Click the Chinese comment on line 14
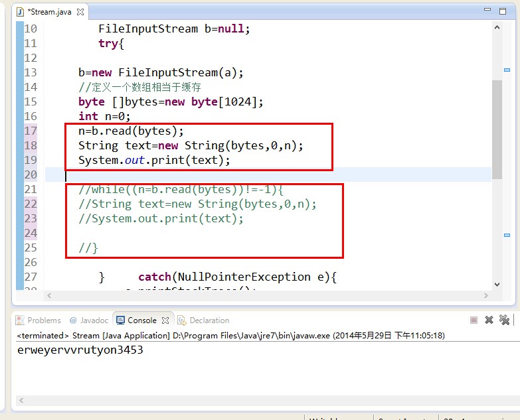The height and width of the screenshot is (420, 520). [x=139, y=87]
